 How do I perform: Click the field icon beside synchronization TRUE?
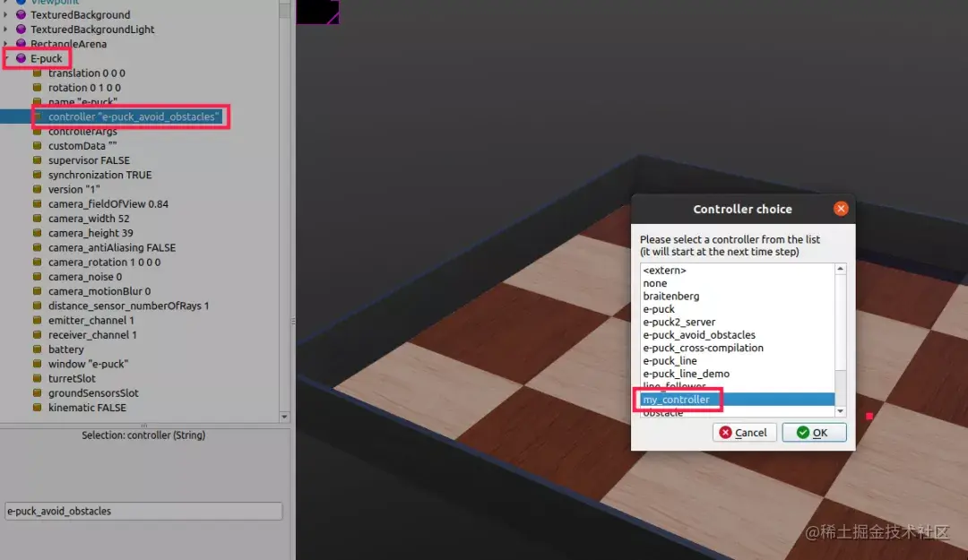coord(37,175)
